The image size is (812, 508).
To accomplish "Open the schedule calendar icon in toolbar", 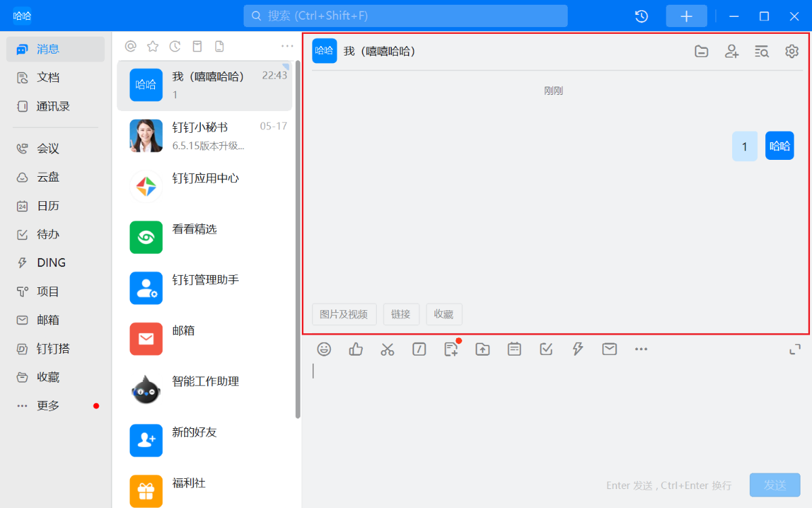I will 514,349.
